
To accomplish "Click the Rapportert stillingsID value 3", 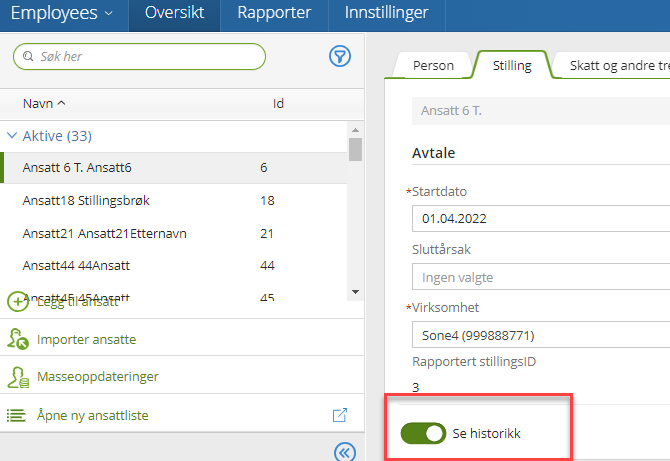I will tap(415, 387).
